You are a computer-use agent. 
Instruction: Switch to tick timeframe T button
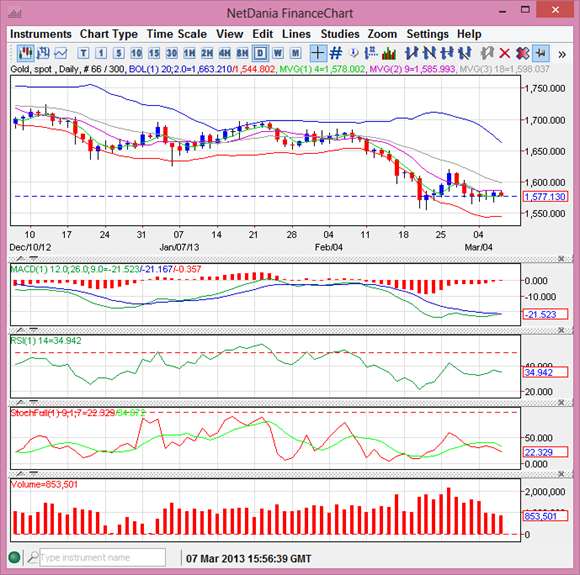tap(83, 53)
